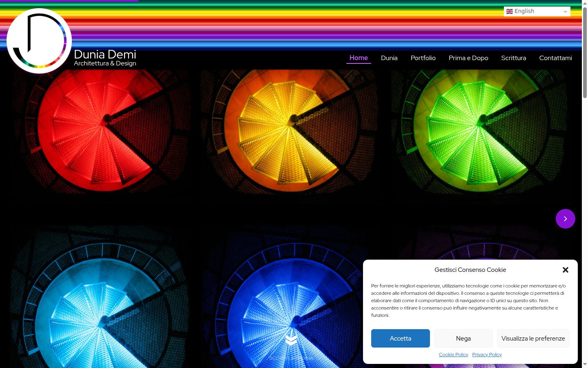Click the UK flag icon
The image size is (588, 368).
point(510,11)
